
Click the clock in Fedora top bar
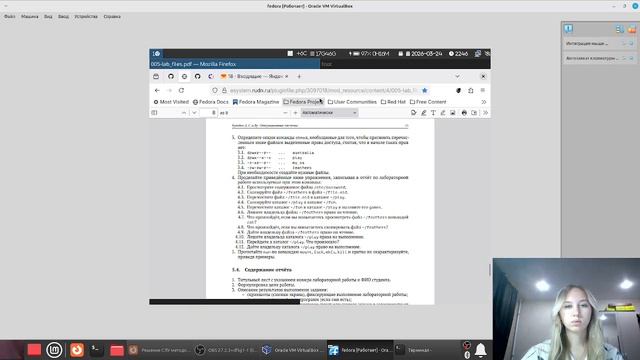point(458,53)
